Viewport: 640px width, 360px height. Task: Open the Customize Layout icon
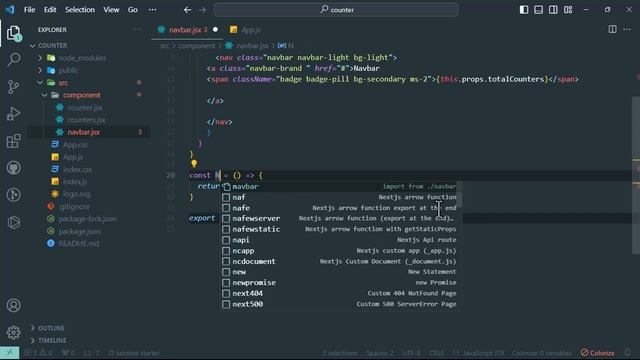[x=568, y=9]
